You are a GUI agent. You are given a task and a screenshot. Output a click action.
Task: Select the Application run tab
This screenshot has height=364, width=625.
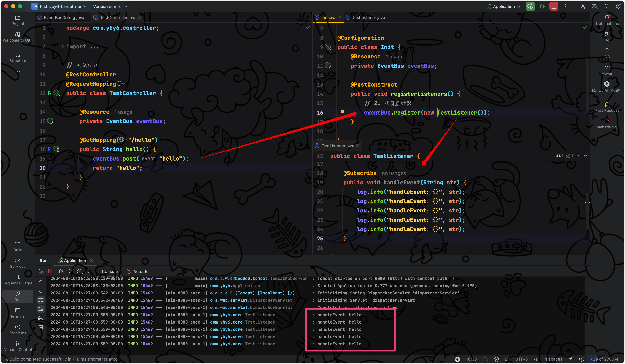click(x=75, y=261)
